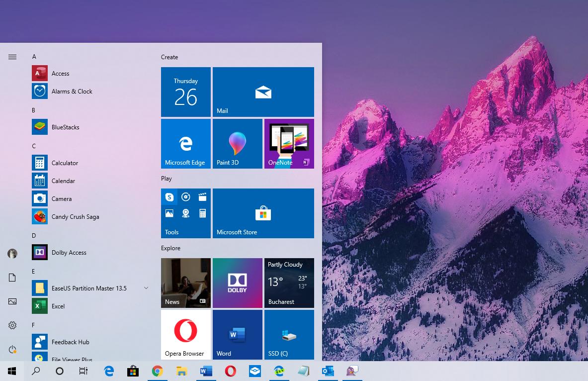Expand the Start menu hamburger navigation
The image size is (588, 381).
12,57
